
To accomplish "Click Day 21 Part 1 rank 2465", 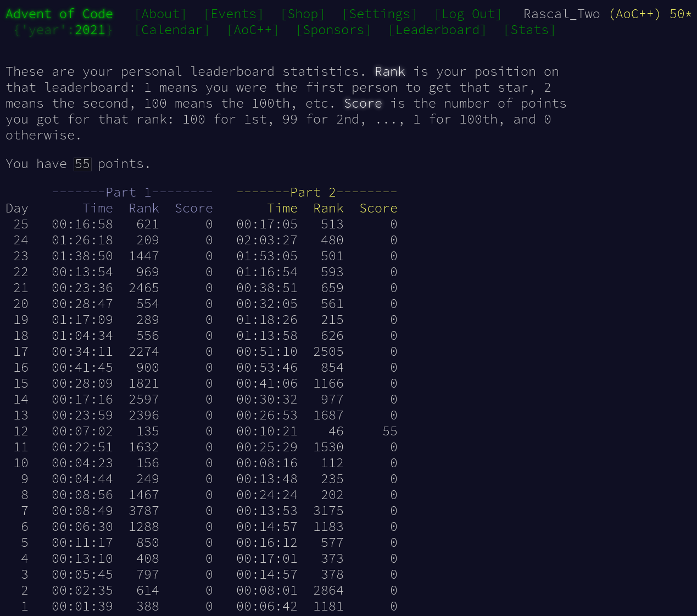I will pos(144,288).
